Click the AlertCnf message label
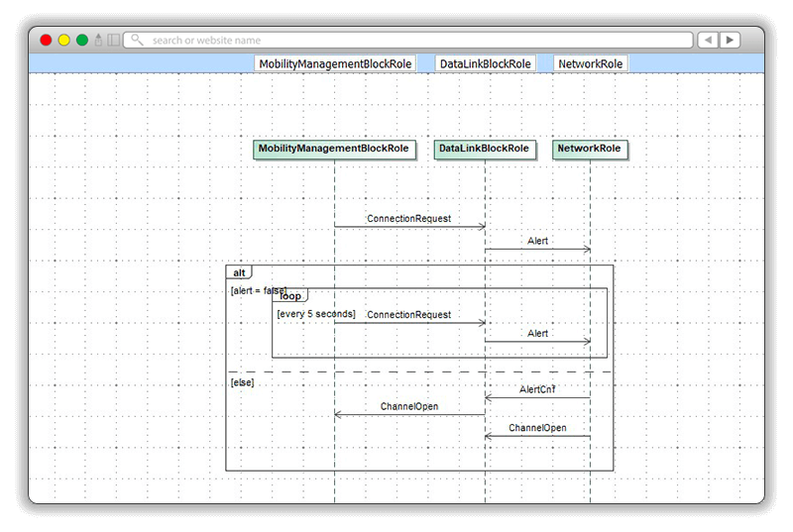The height and width of the screenshot is (532, 793). [537, 389]
